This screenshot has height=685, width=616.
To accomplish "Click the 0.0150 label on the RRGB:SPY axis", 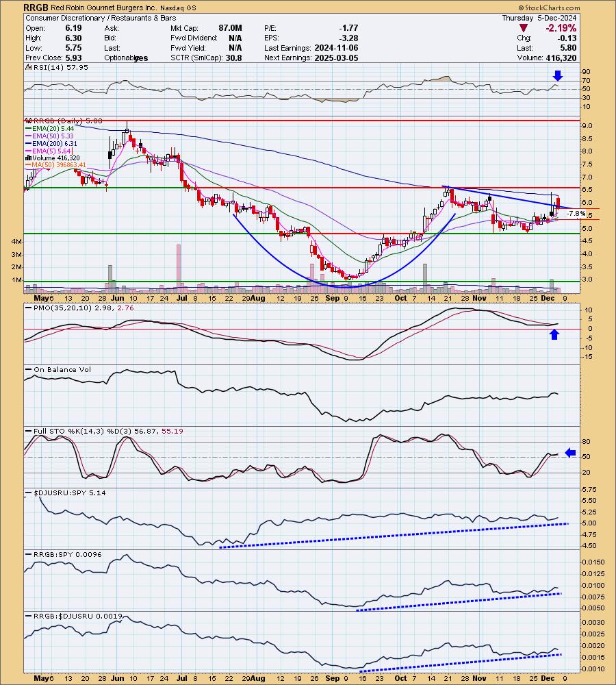I will [x=593, y=562].
